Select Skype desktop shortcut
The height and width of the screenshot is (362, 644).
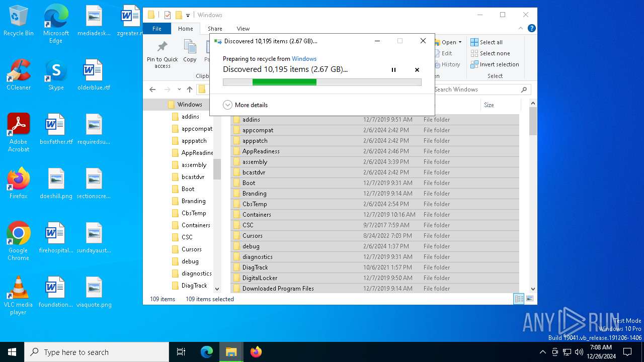coord(56,75)
